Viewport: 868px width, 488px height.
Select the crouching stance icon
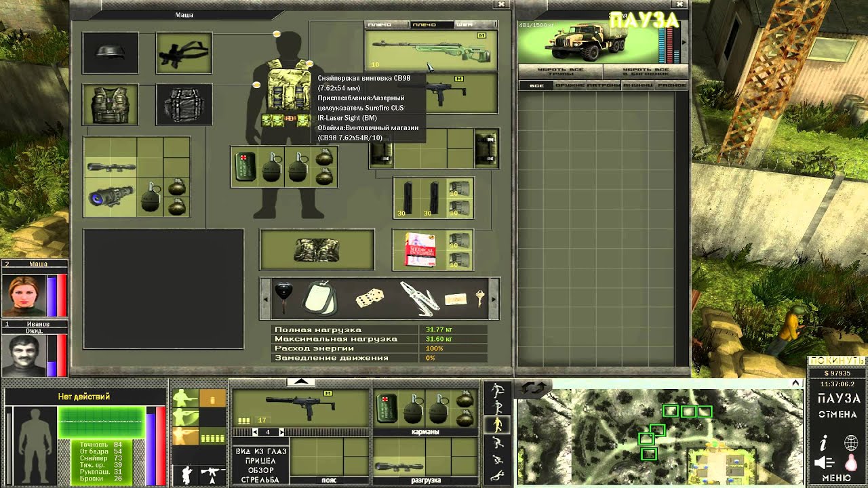tap(498, 443)
